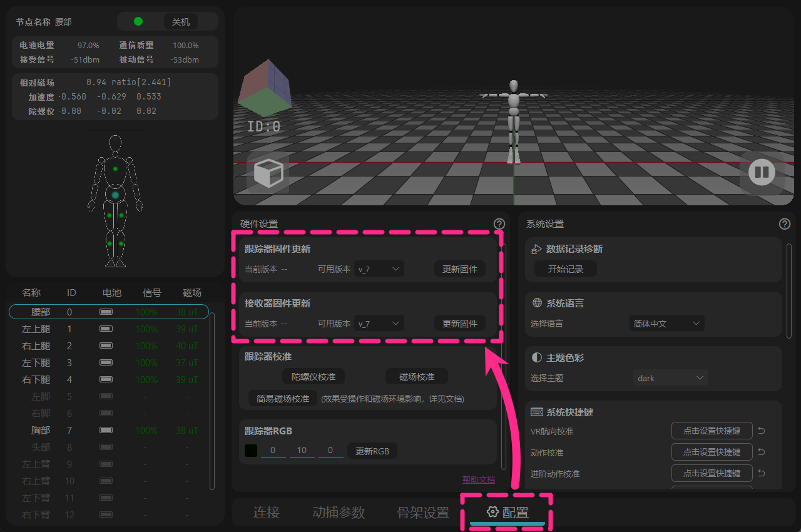Switch to the 连接 tab
Image resolution: width=801 pixels, height=532 pixels.
[267, 512]
